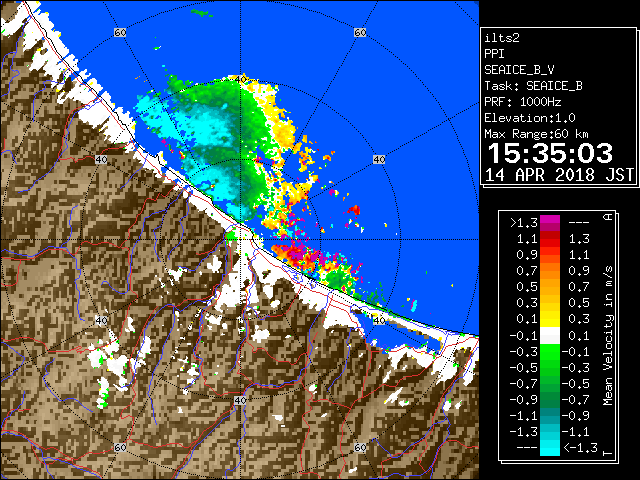Click the 40 range label directly north of radar

coord(240,79)
